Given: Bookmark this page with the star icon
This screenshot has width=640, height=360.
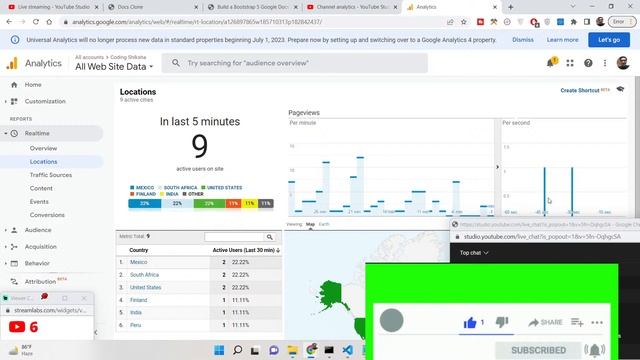Looking at the screenshot, I should point(464,22).
